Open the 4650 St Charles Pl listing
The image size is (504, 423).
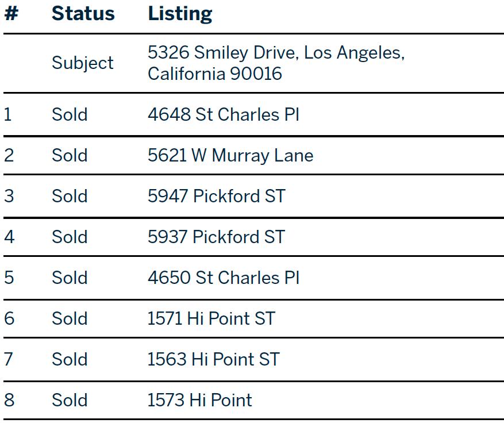[223, 278]
